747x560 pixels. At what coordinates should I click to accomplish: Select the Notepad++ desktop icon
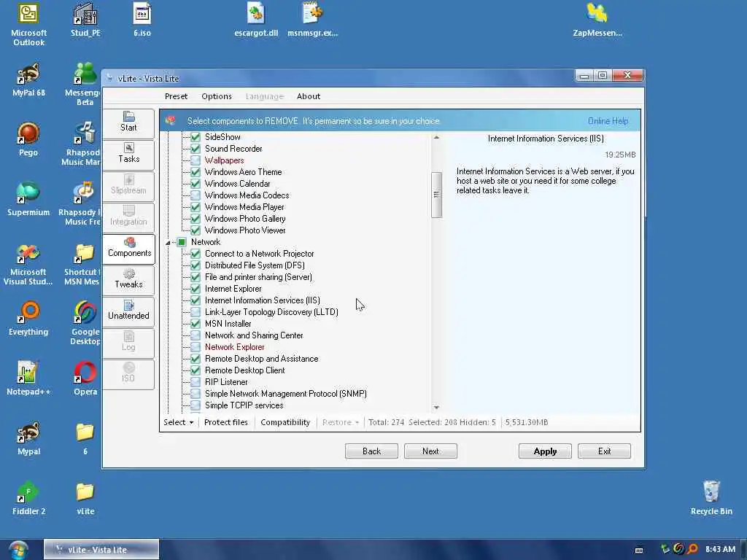tap(28, 378)
